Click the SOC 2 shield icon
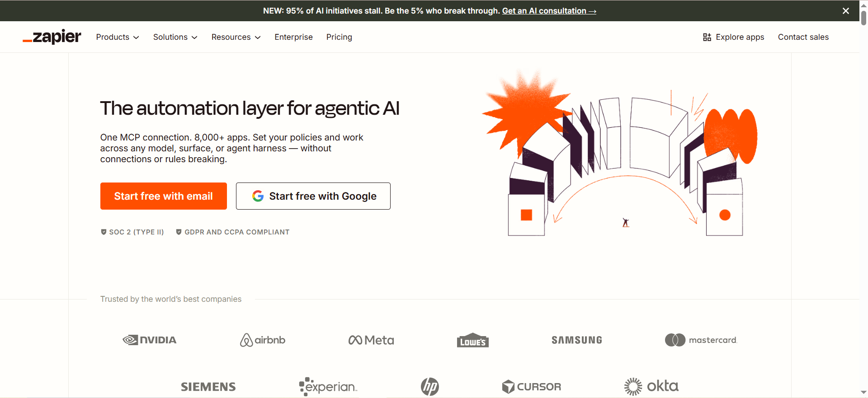This screenshot has height=398, width=868. point(104,232)
